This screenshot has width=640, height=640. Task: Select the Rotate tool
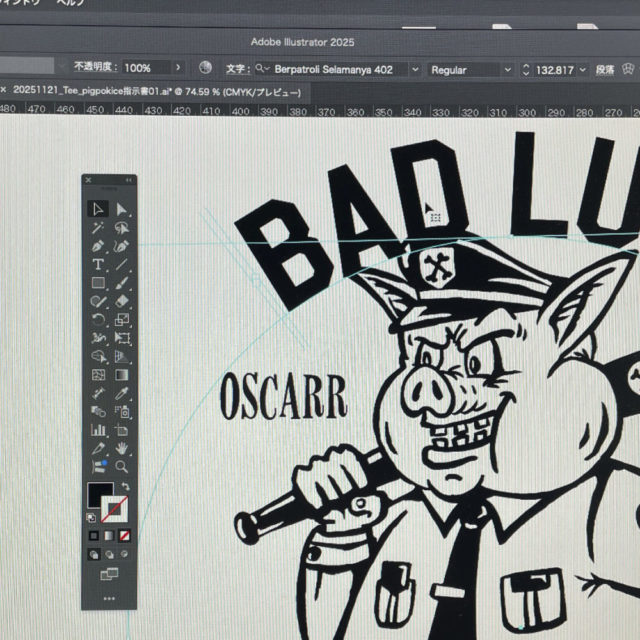click(x=98, y=320)
